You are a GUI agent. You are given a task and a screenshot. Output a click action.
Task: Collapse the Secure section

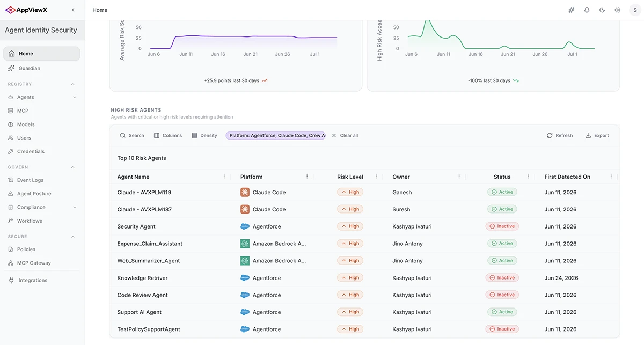coord(73,237)
